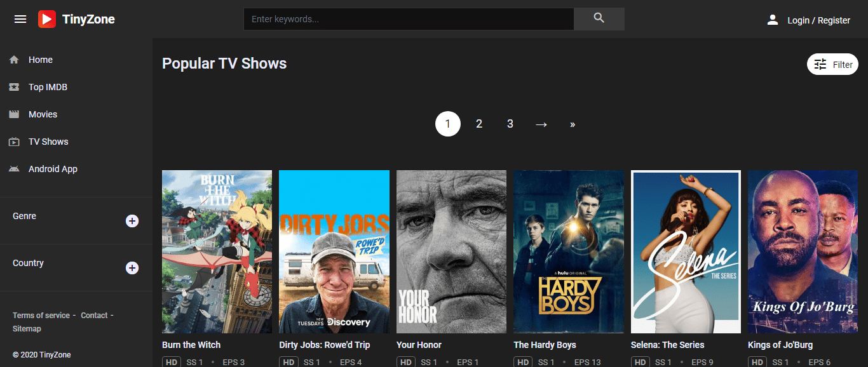Image resolution: width=868 pixels, height=367 pixels.
Task: Open Kings of Jo'Burg poster
Action: point(803,251)
